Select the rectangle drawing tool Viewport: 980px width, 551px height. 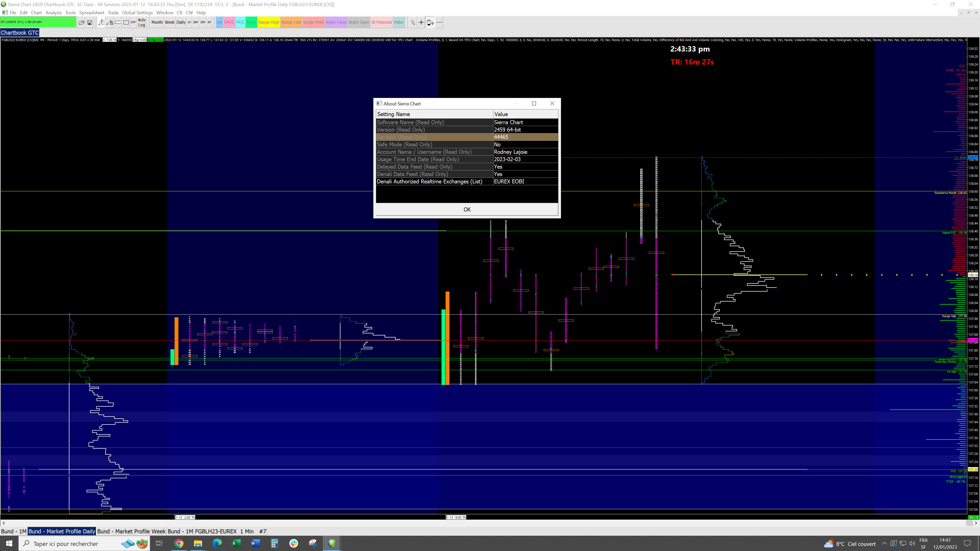[126, 22]
